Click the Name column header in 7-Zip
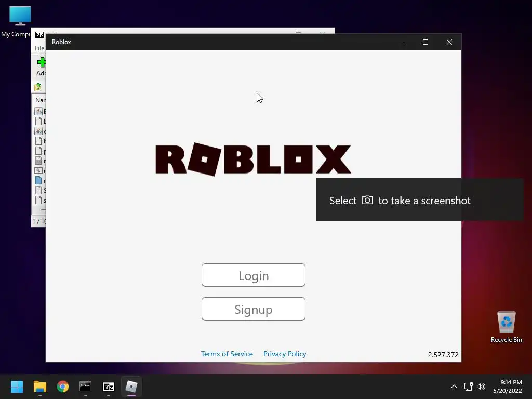Screen dimensions: 532x399 tap(39, 100)
